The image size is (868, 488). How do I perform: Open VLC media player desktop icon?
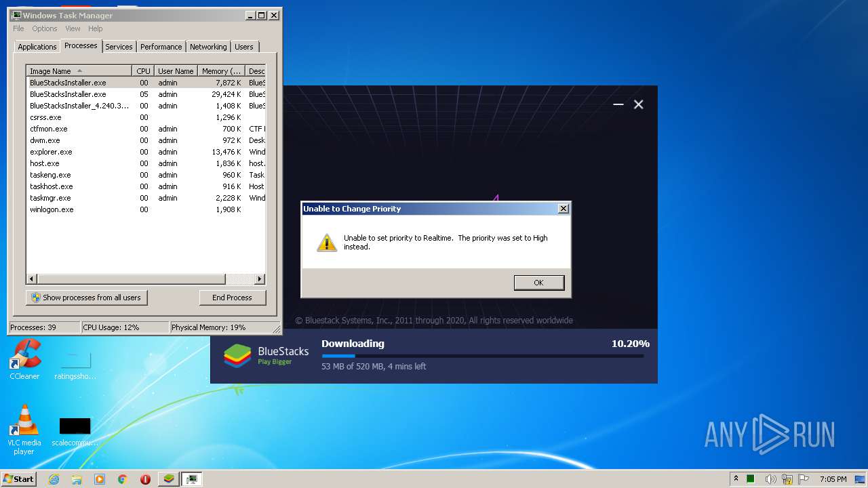tap(24, 430)
